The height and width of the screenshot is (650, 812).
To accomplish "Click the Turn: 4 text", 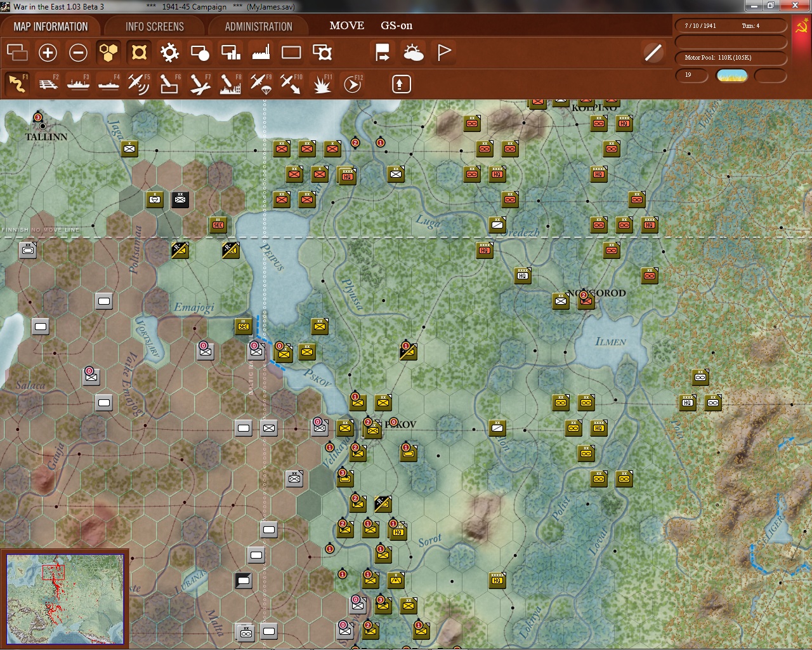I will pos(750,26).
